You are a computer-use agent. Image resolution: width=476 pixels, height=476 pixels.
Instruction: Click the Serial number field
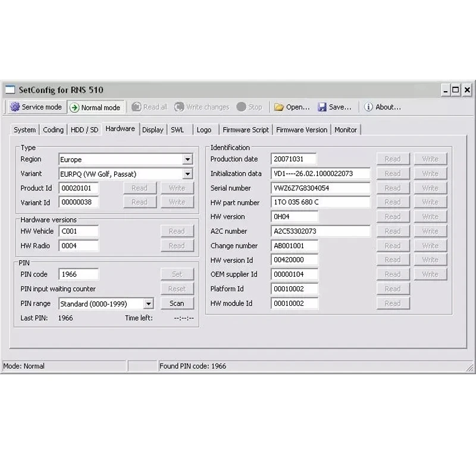[320, 188]
